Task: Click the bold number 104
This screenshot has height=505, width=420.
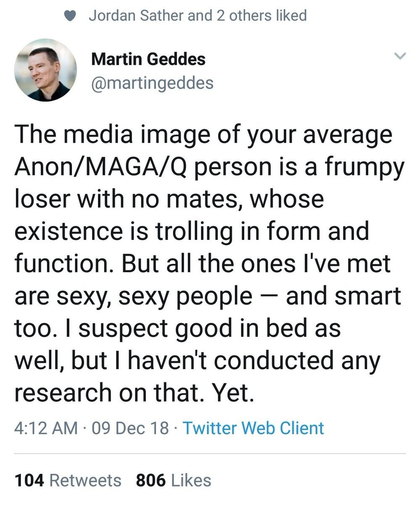Action: [29, 480]
